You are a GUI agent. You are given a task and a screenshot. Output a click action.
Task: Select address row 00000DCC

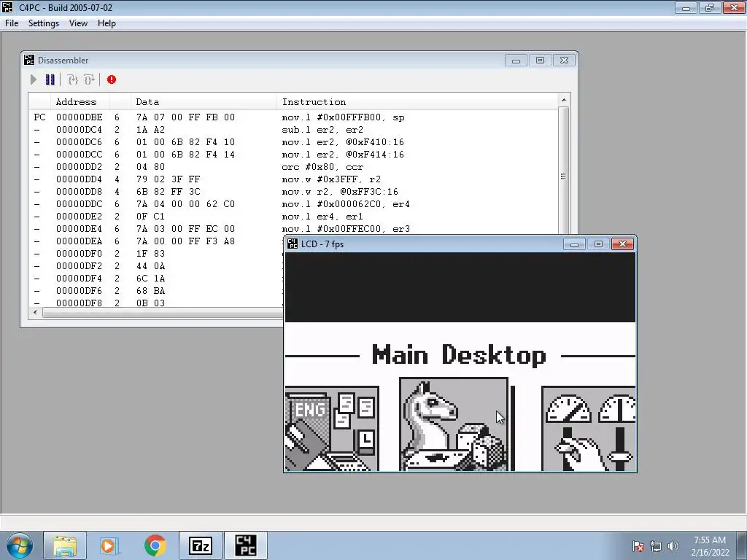(293, 155)
